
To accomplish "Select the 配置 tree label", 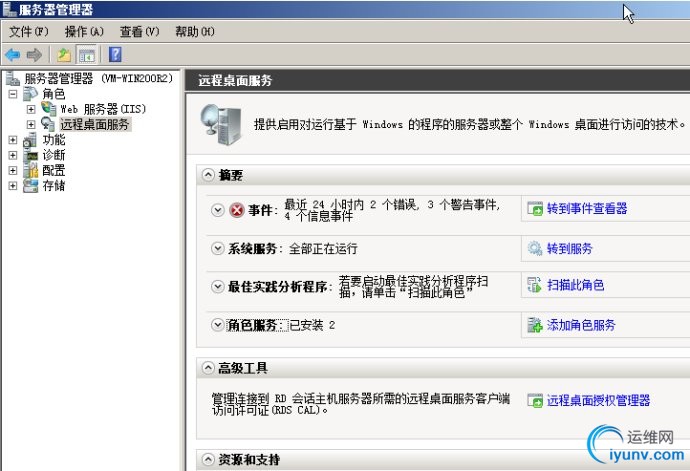I will 54,170.
